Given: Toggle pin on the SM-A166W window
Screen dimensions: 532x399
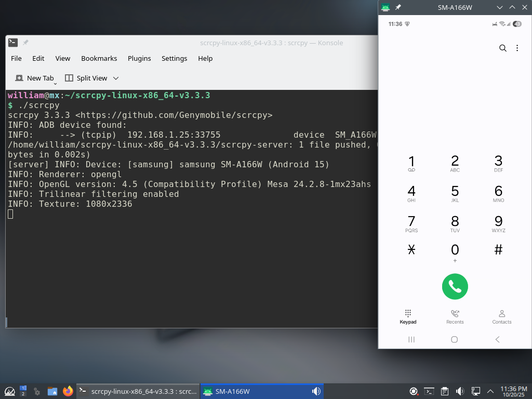Looking at the screenshot, I should click(398, 7).
